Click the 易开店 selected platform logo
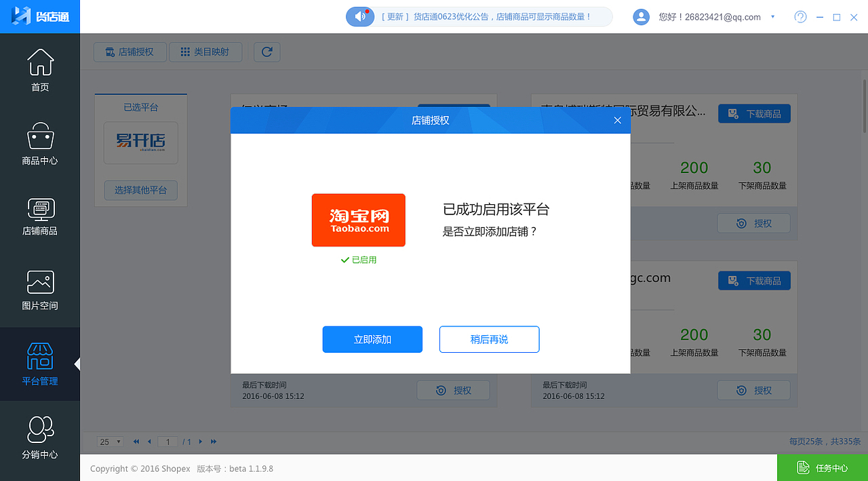This screenshot has height=481, width=868. (141, 142)
